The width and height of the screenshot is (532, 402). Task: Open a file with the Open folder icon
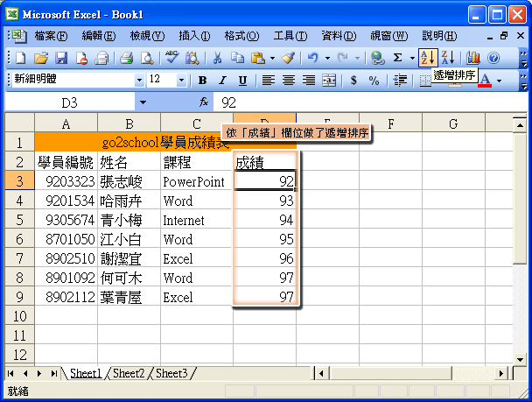pyautogui.click(x=41, y=59)
